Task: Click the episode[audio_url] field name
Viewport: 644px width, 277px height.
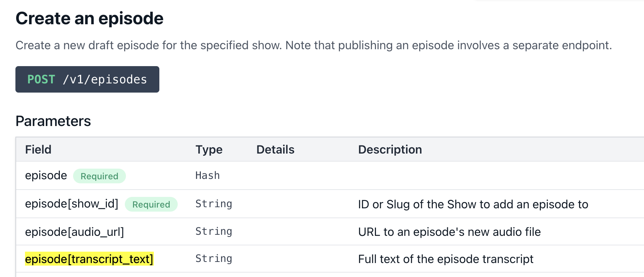Action: pos(74,232)
